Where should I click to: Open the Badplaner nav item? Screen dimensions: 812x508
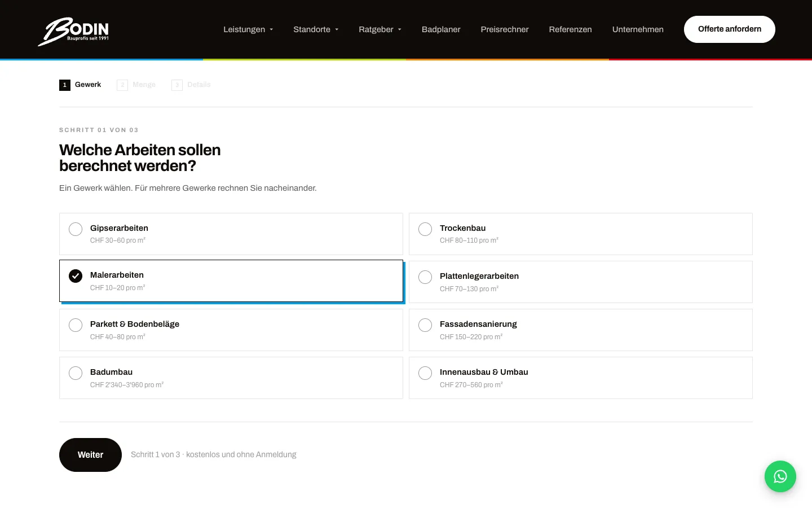click(441, 29)
